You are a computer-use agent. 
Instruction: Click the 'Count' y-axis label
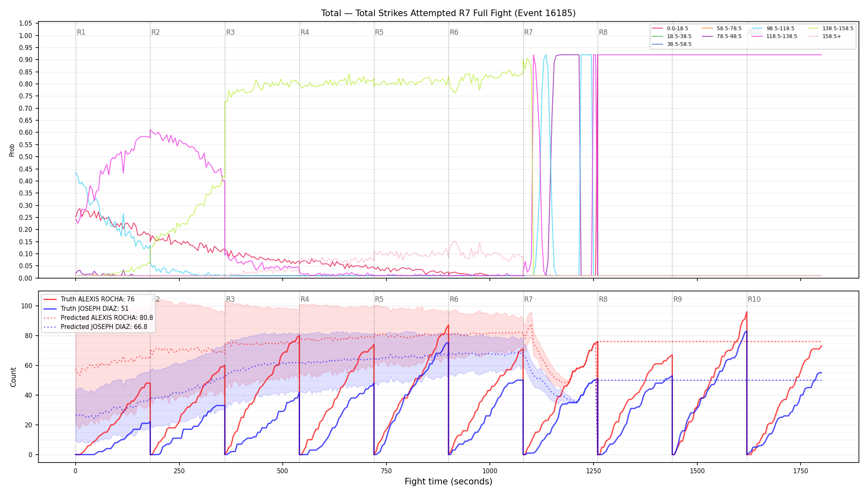(13, 377)
